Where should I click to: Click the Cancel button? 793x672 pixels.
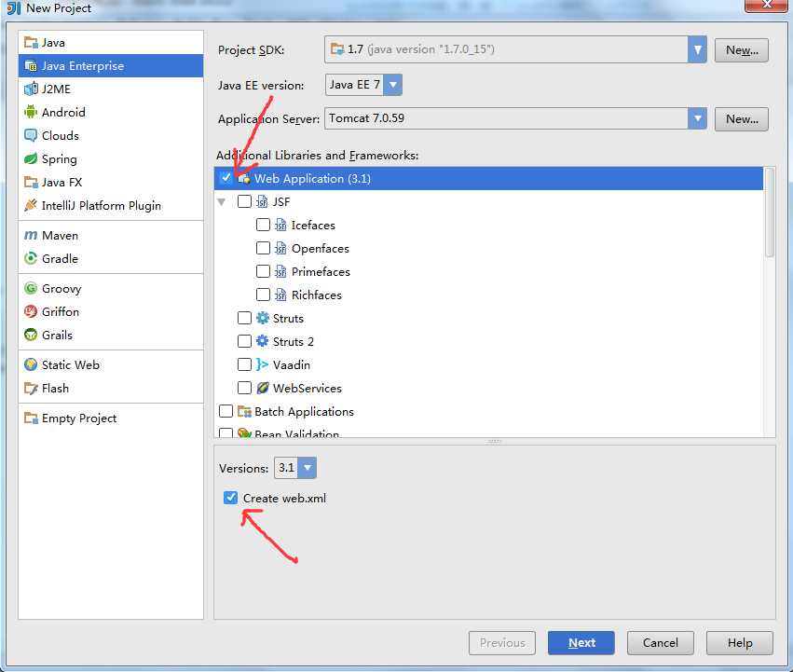point(660,643)
